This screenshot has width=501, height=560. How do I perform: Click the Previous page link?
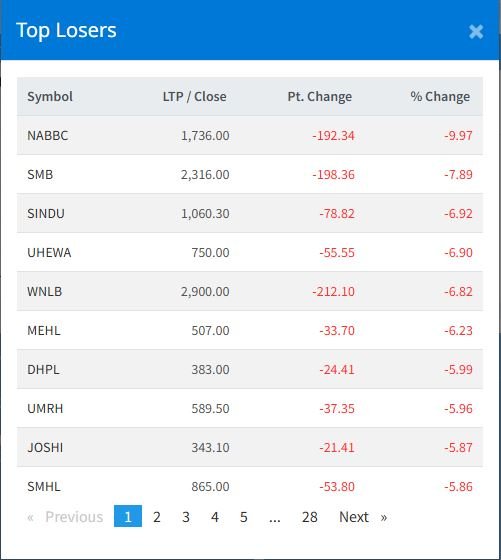[x=65, y=516]
